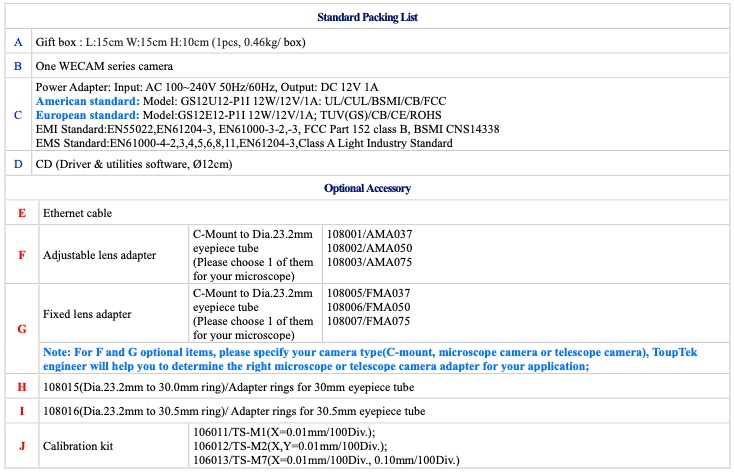
Task: Select row letter B
Action: coord(18,66)
